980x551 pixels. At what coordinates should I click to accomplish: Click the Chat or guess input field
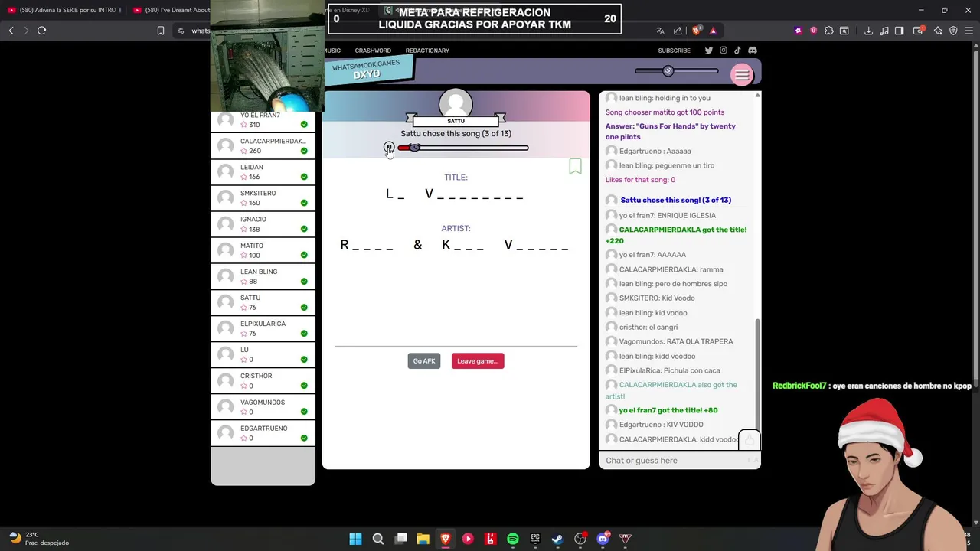tap(674, 461)
